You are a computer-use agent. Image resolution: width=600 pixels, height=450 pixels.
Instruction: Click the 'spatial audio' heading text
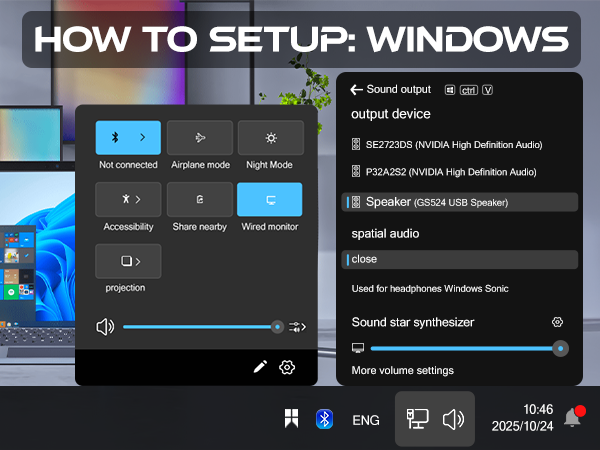point(385,233)
